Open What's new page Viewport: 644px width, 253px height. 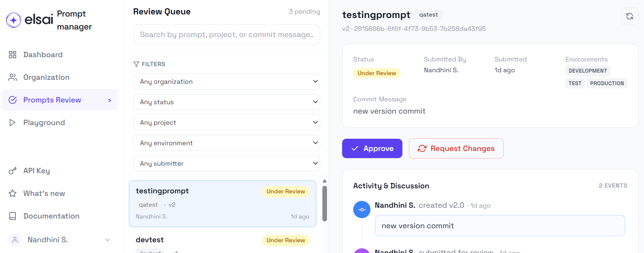pyautogui.click(x=60, y=193)
